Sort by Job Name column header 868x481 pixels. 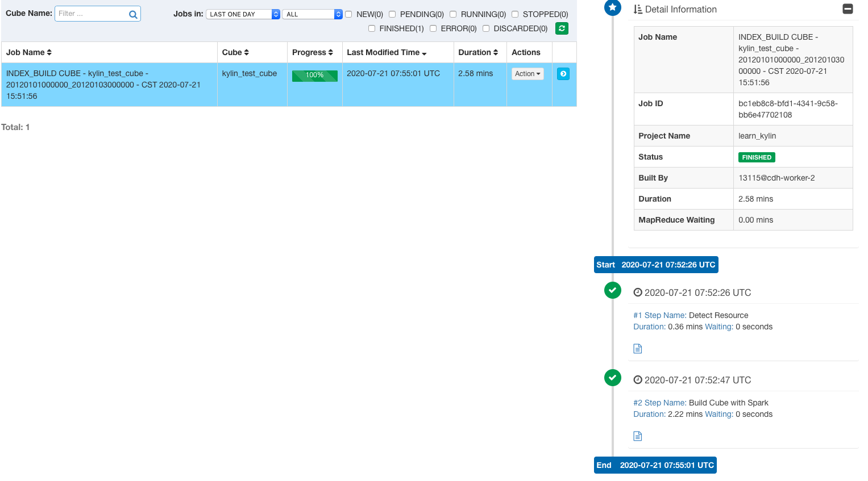(29, 52)
